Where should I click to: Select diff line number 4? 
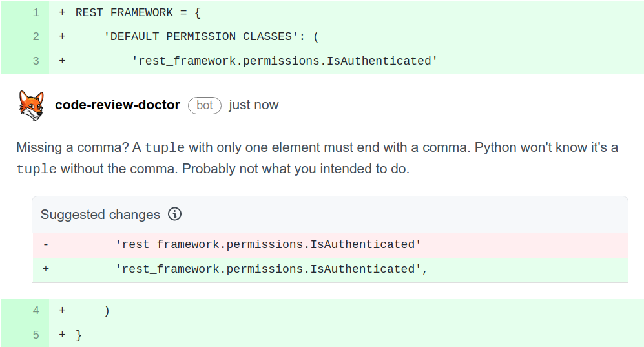coord(36,310)
